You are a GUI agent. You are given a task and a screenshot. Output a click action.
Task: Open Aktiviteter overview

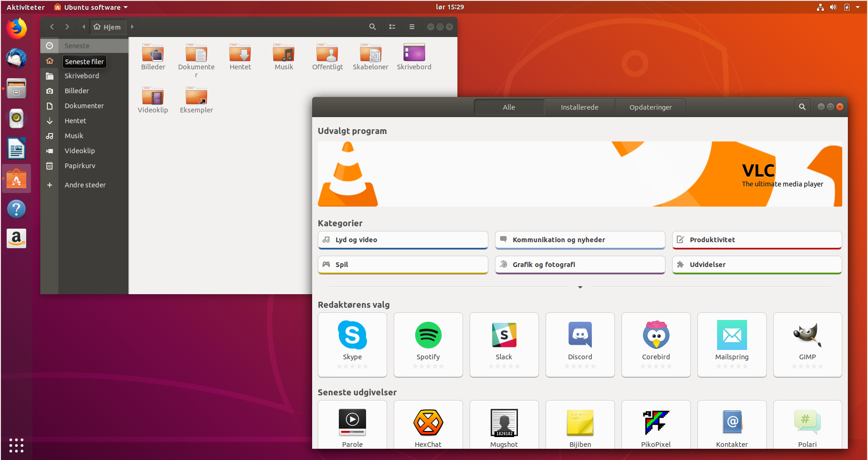(26, 7)
